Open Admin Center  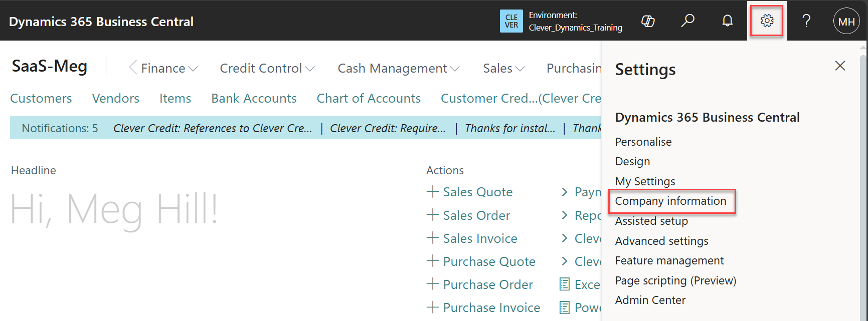[x=650, y=300]
